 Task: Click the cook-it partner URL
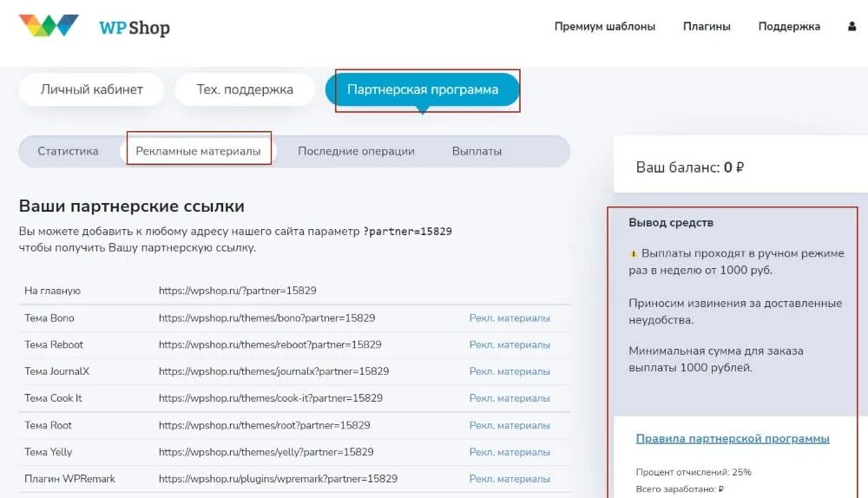point(271,398)
